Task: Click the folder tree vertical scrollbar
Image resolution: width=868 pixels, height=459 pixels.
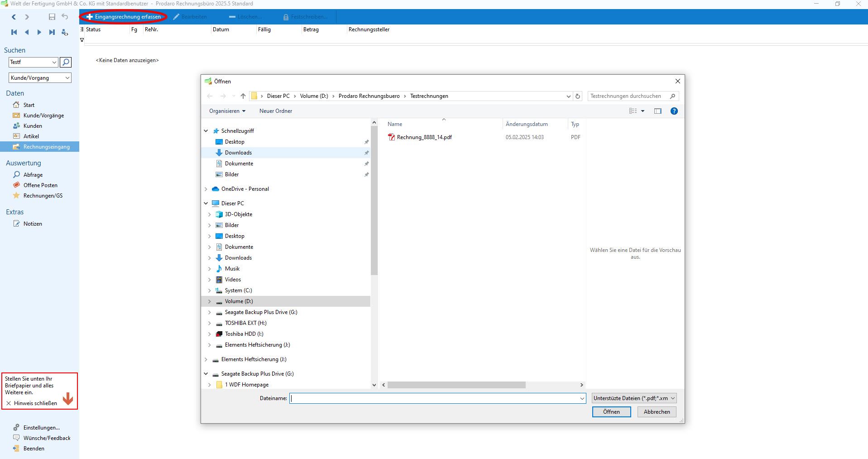Action: point(374,201)
